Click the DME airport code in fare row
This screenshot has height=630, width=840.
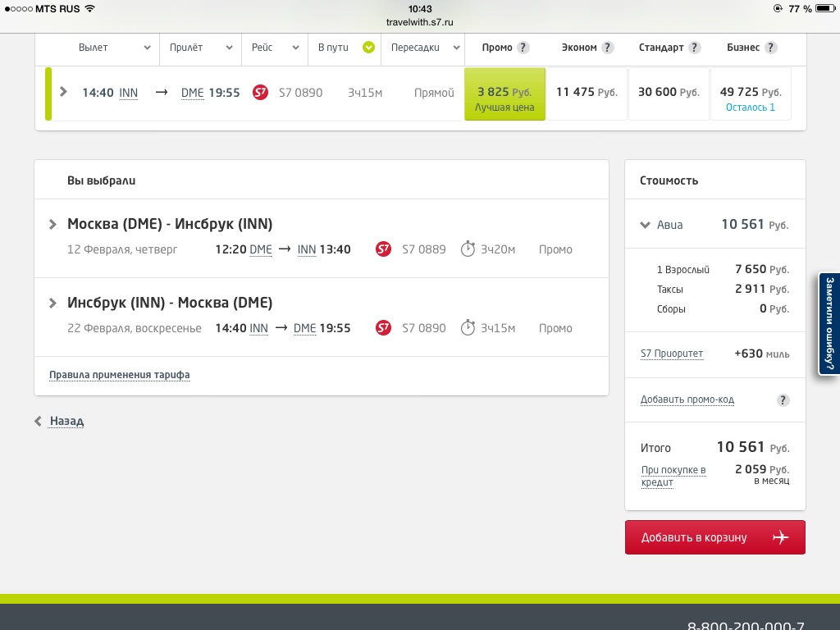coord(192,93)
